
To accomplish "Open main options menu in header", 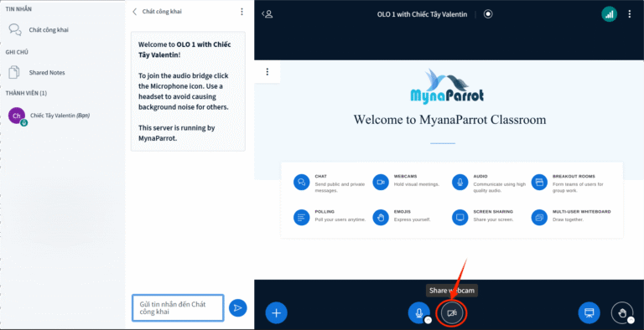I will coord(629,14).
